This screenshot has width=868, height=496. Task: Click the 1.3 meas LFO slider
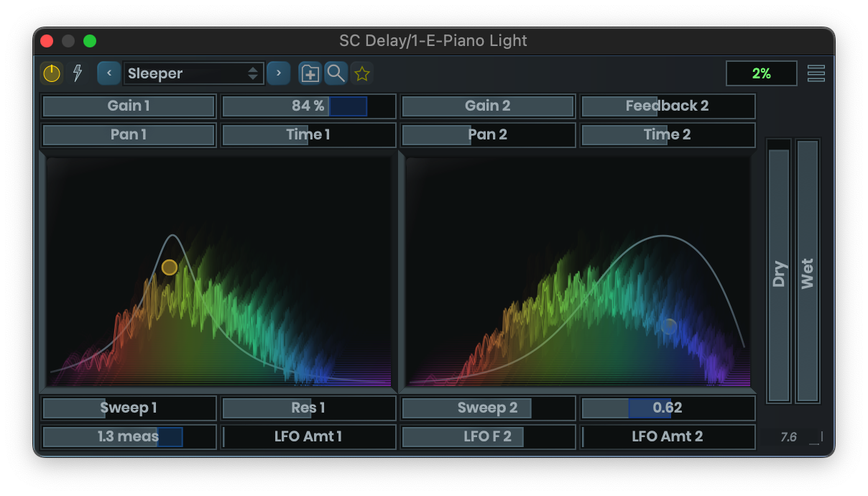pos(129,437)
